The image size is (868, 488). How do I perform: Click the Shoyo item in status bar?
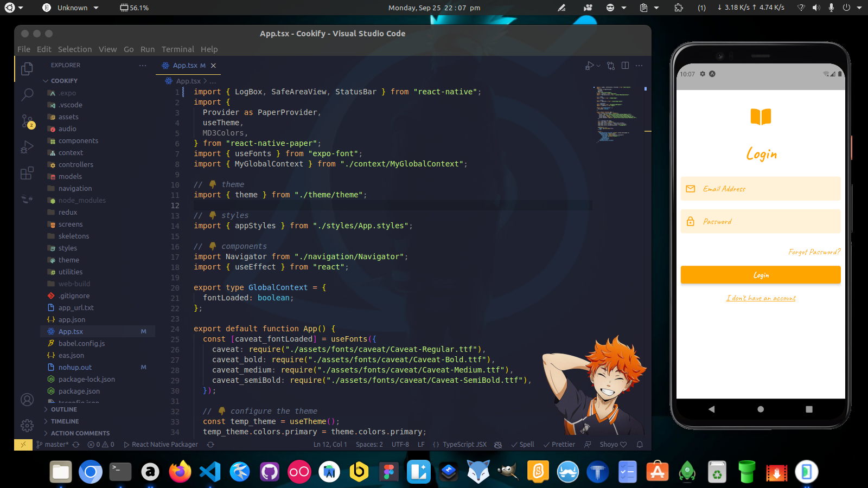(x=613, y=445)
